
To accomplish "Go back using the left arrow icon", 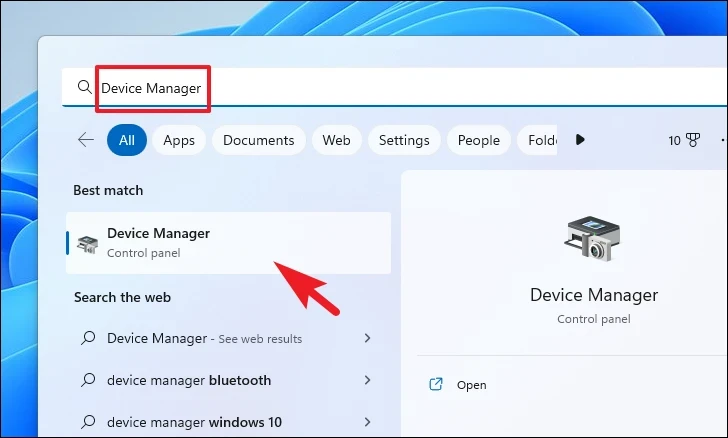I will (x=86, y=140).
